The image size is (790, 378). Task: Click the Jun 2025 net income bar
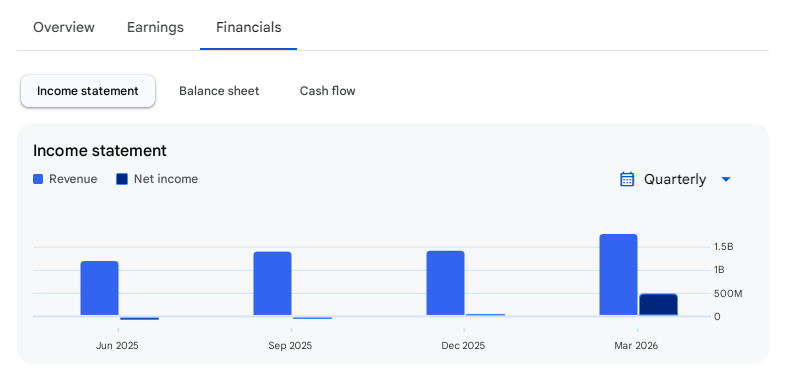point(140,319)
